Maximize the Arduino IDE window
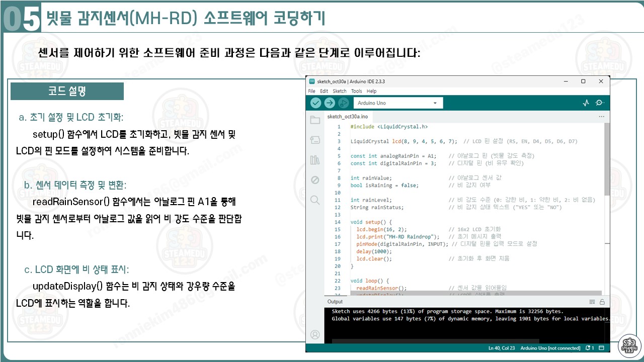The width and height of the screenshot is (644, 362). pyautogui.click(x=583, y=81)
